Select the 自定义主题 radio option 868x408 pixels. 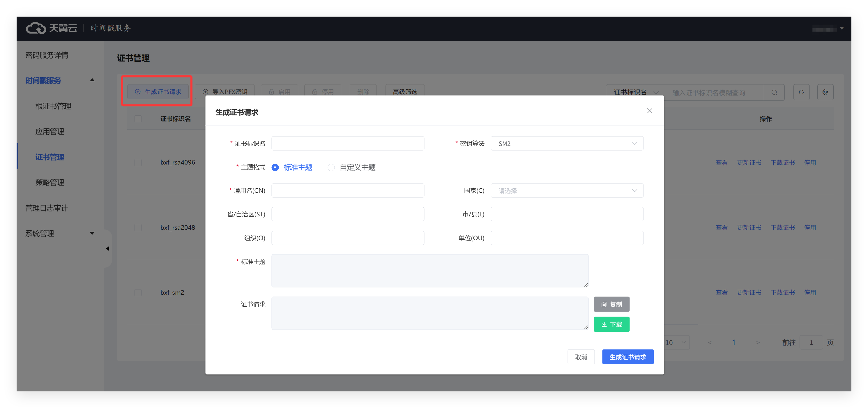pyautogui.click(x=331, y=167)
